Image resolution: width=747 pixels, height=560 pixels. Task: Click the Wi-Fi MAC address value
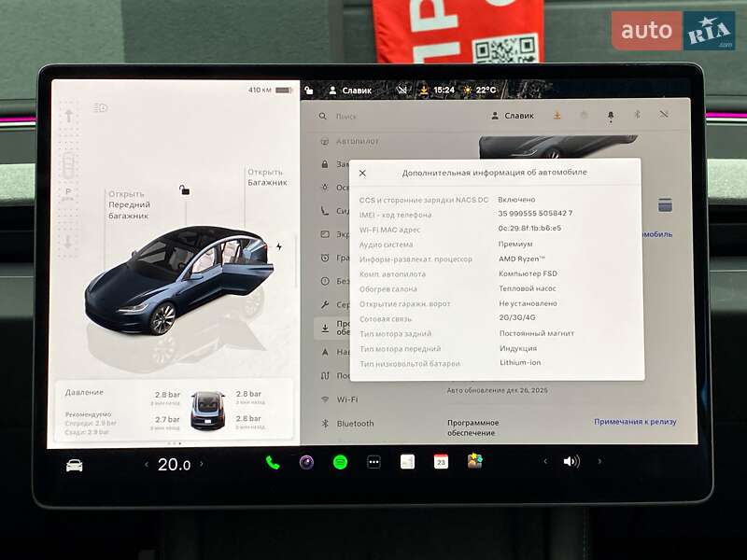coord(529,228)
